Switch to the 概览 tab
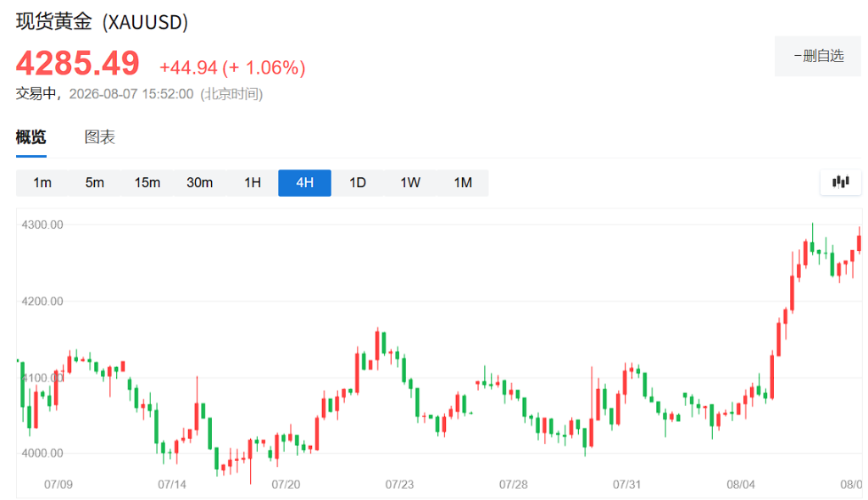The width and height of the screenshot is (868, 500). [x=31, y=136]
